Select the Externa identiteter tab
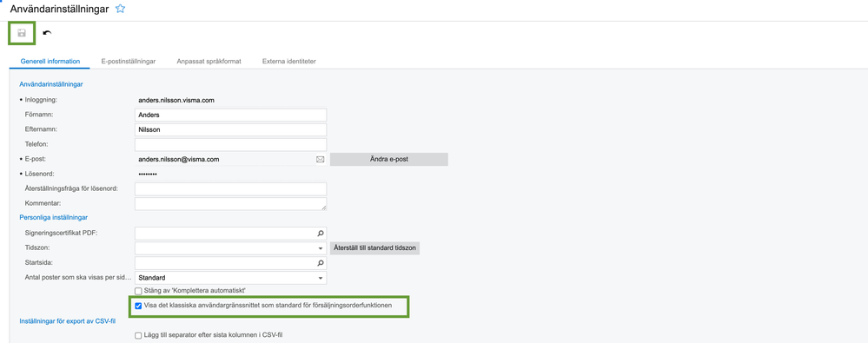The width and height of the screenshot is (868, 343). (289, 62)
